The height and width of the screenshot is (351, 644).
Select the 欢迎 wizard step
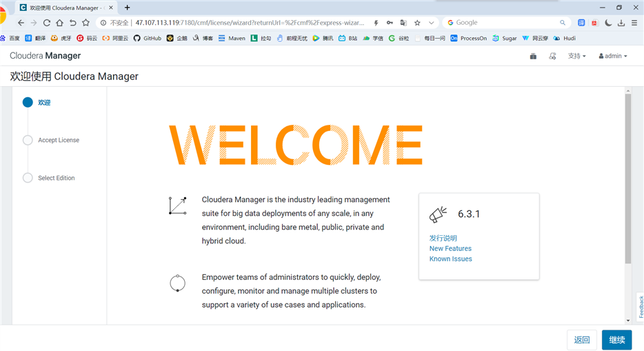[x=37, y=102]
